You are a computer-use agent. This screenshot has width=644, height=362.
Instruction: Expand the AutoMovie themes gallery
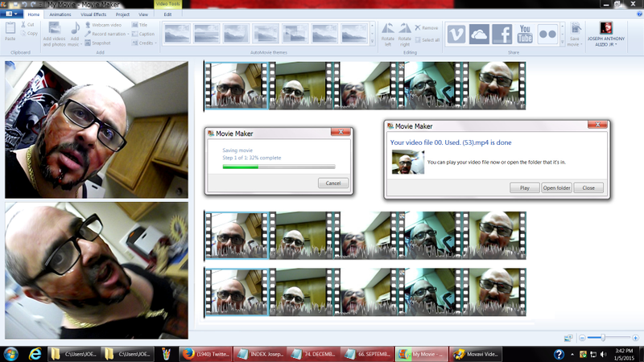373,42
